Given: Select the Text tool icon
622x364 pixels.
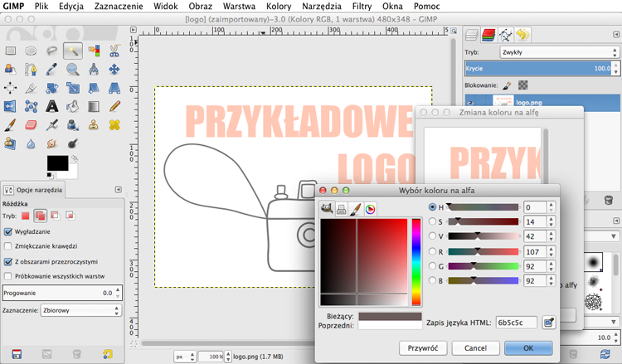Looking at the screenshot, I should (52, 106).
